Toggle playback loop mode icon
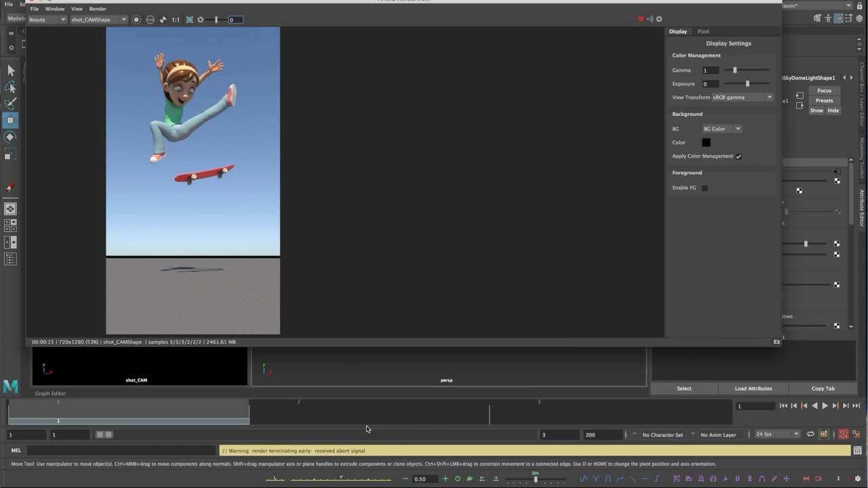The image size is (868, 488). point(810,434)
